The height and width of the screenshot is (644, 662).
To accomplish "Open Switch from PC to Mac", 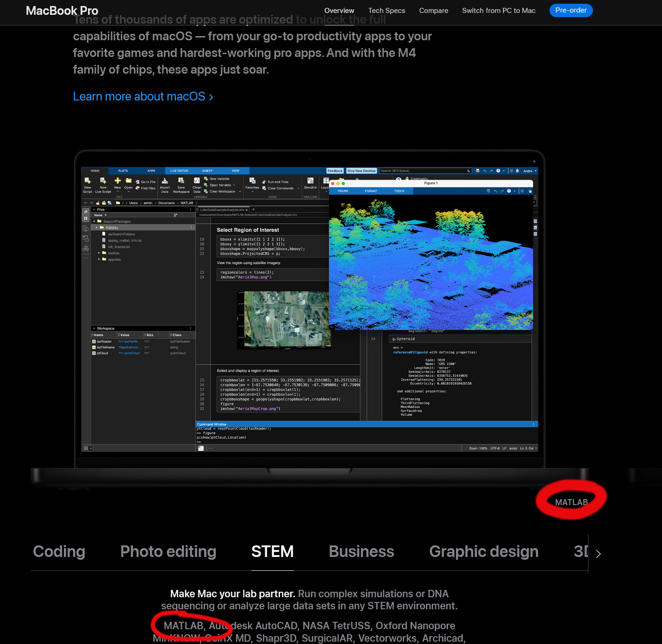I will pyautogui.click(x=499, y=11).
